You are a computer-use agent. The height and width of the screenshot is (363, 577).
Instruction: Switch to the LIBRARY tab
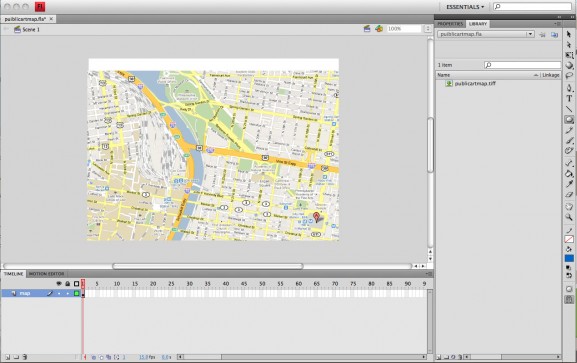tap(478, 24)
